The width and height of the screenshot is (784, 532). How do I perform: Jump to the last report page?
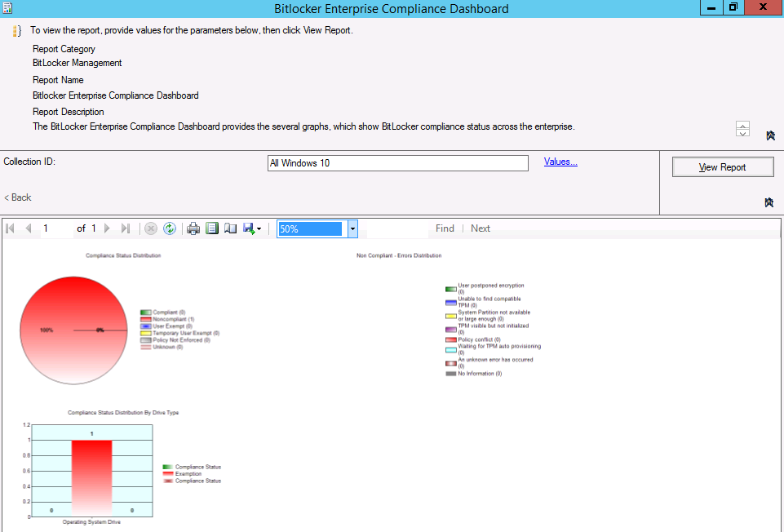pos(126,228)
